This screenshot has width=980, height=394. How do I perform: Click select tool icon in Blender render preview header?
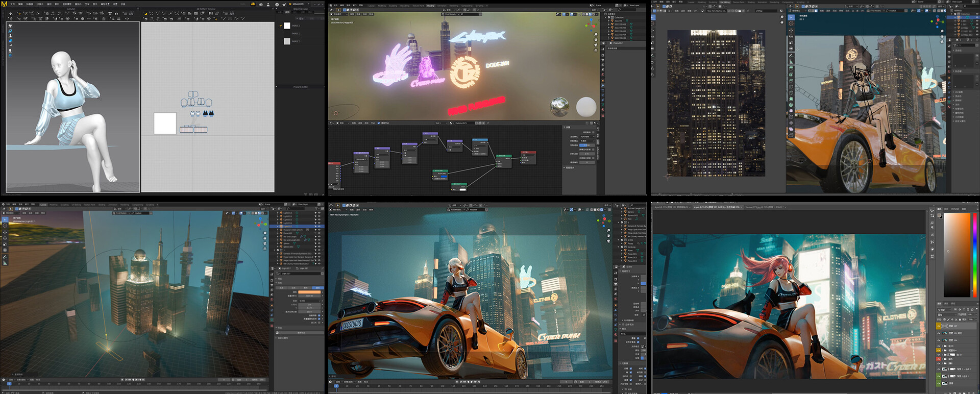338,206
